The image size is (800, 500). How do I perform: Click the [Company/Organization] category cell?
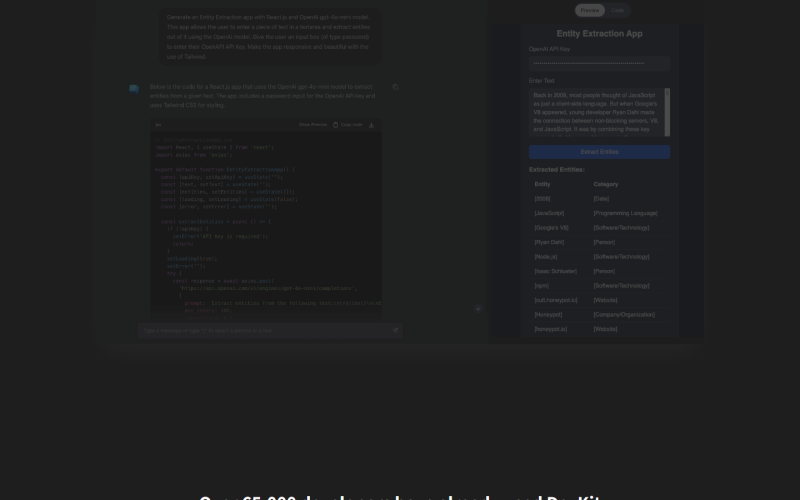point(624,315)
